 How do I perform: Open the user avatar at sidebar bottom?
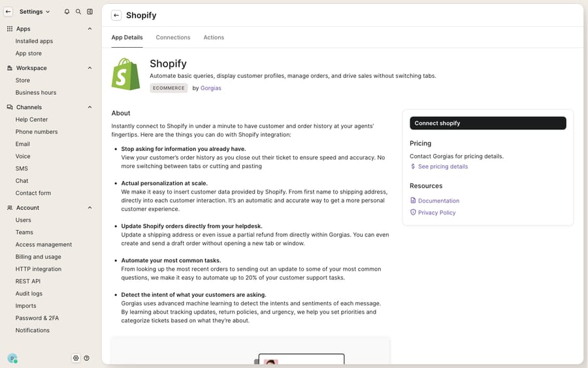12,358
